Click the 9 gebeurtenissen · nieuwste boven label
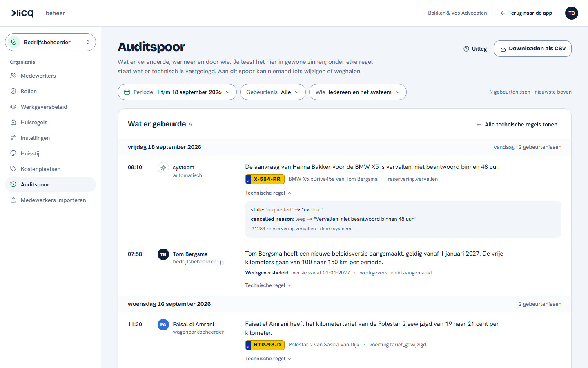 coord(530,92)
